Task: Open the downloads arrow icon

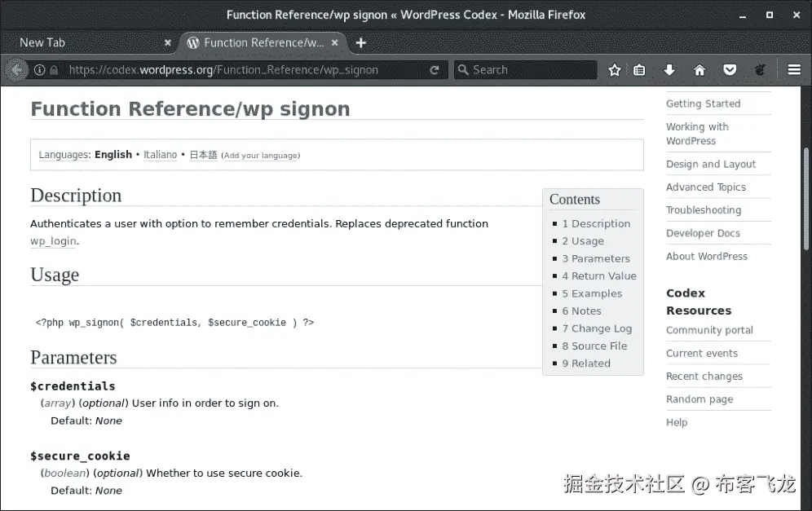Action: click(669, 70)
